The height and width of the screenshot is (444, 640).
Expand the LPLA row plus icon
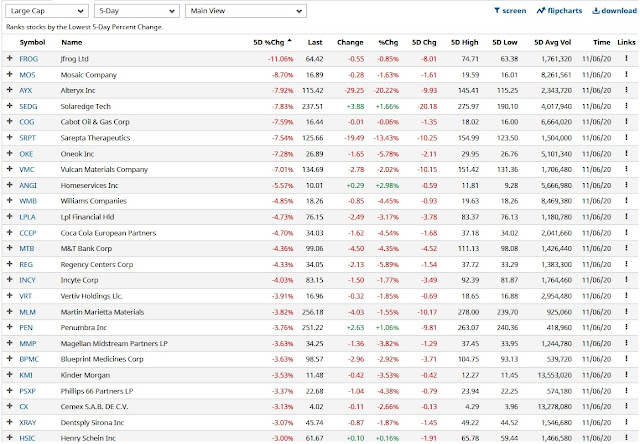point(10,216)
